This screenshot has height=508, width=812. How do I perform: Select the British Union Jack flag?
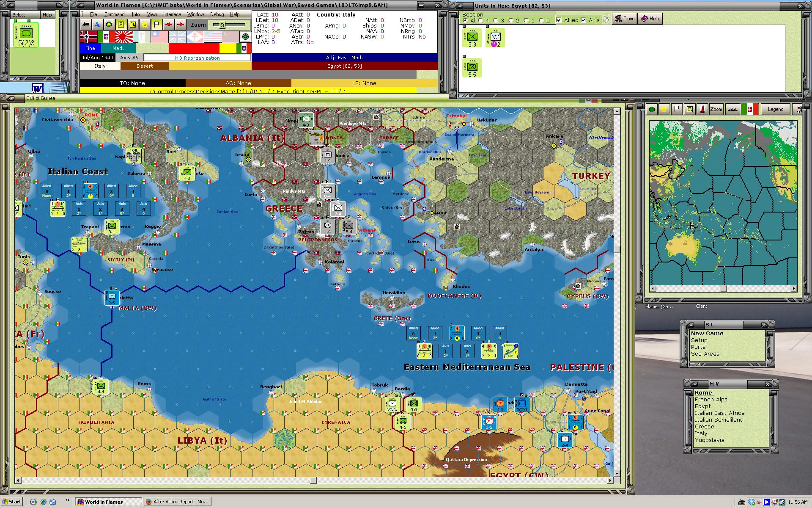[x=177, y=37]
